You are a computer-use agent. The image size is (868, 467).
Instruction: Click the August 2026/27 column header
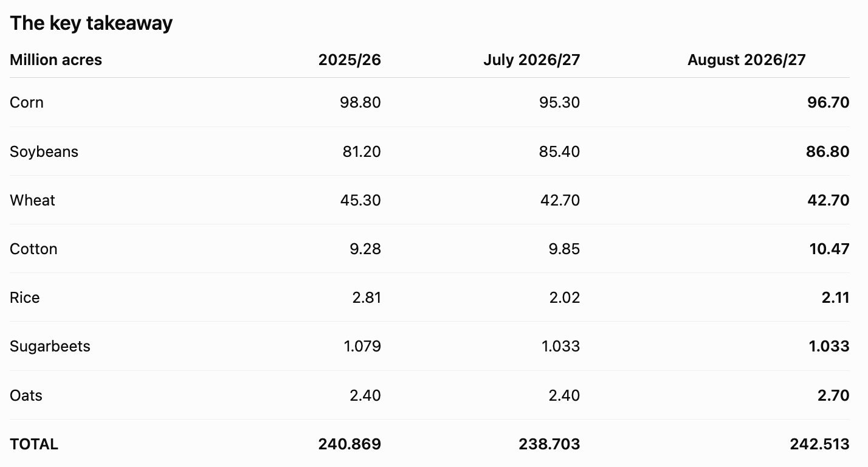(746, 60)
